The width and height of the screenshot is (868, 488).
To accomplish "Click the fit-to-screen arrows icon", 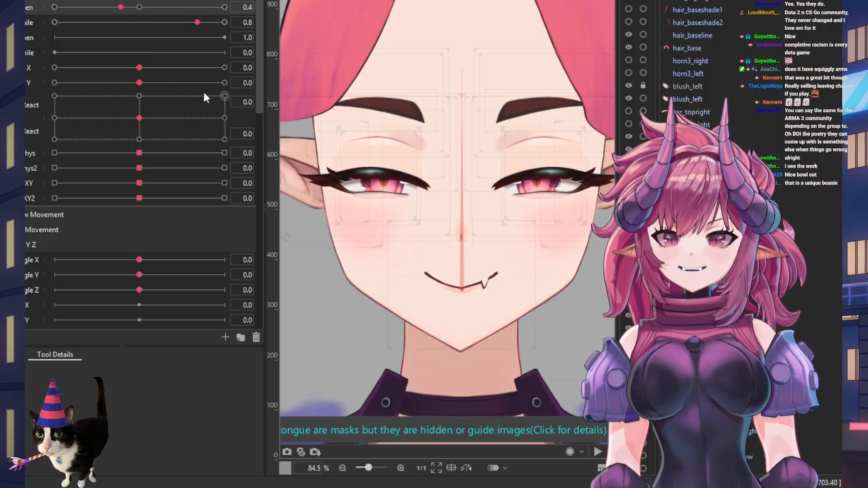I will 436,468.
